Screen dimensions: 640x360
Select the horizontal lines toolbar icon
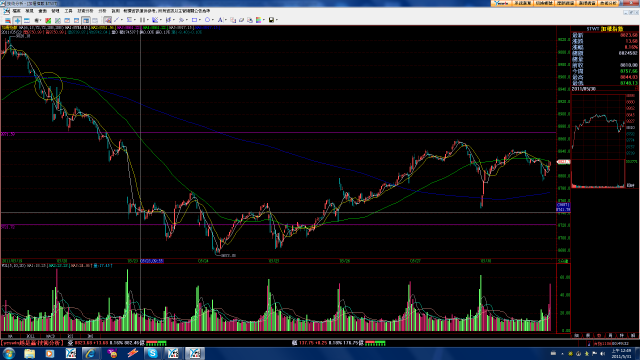(27, 20)
